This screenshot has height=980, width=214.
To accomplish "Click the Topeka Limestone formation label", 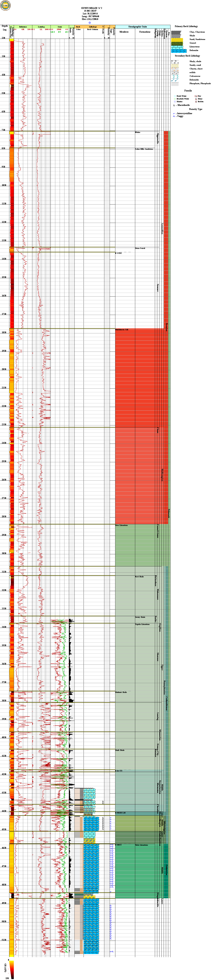I will (142, 624).
